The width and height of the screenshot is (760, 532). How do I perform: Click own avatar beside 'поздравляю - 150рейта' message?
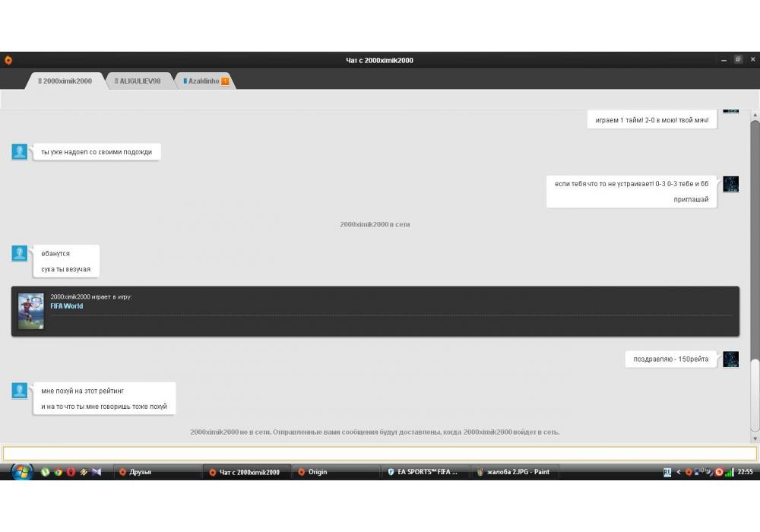(731, 359)
